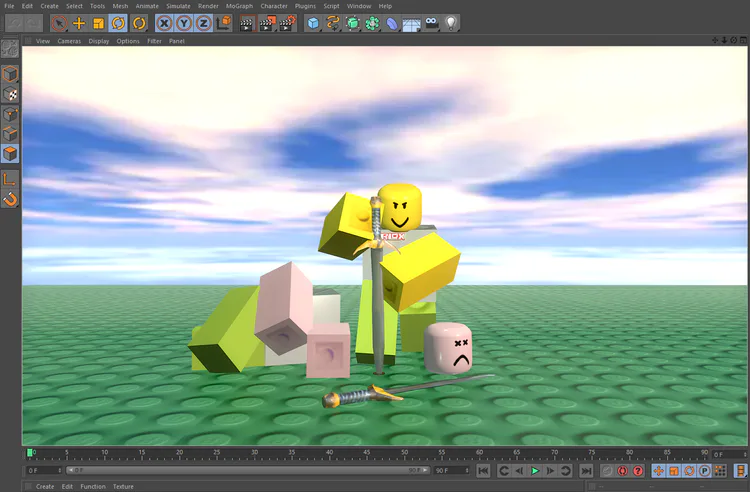Select the Move tool
Image resolution: width=750 pixels, height=492 pixels.
click(x=79, y=23)
